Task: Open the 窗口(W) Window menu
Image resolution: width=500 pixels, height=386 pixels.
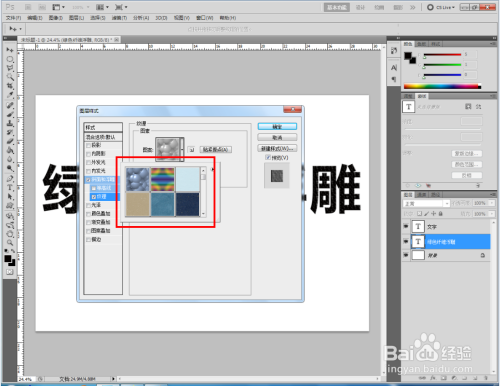Action: pyautogui.click(x=204, y=18)
